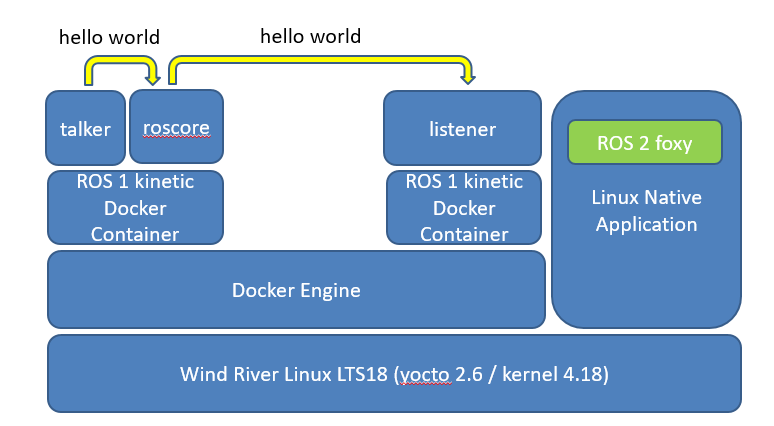Click the roscore block
The height and width of the screenshot is (426, 774).
176,126
